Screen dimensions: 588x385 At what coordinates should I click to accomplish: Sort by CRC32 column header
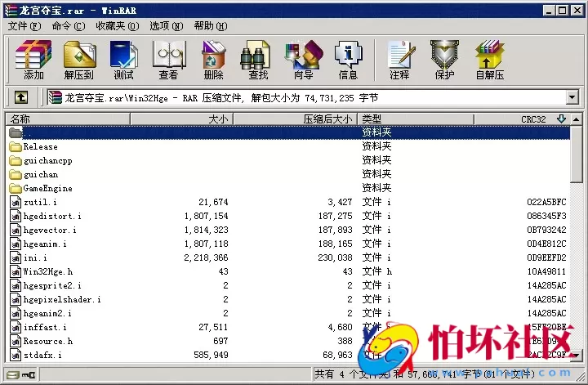click(x=522, y=119)
